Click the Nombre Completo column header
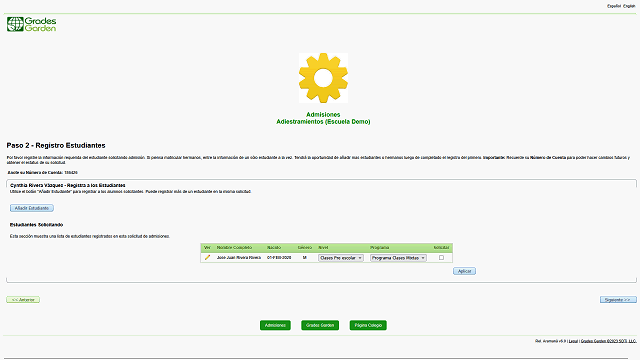Image resolution: width=640 pixels, height=360 pixels. (x=234, y=247)
